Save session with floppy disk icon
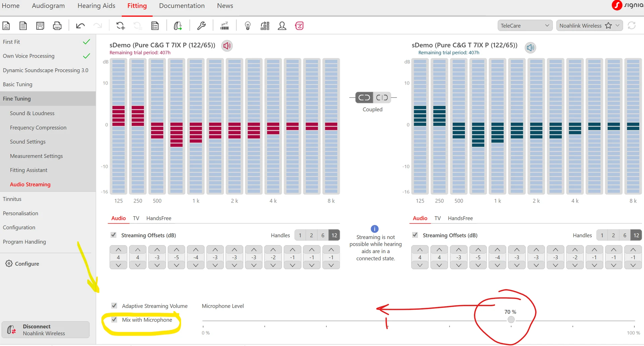Viewport: 644px width, 346px height. [40, 26]
